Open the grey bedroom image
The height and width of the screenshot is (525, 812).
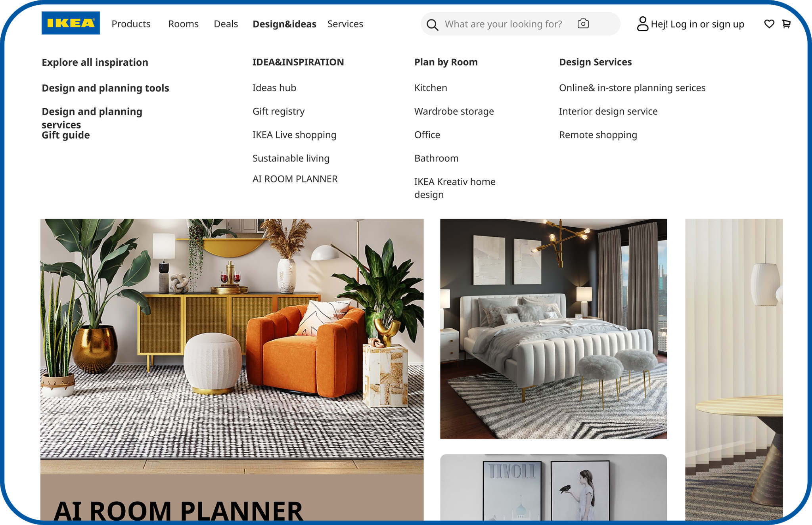click(x=553, y=329)
